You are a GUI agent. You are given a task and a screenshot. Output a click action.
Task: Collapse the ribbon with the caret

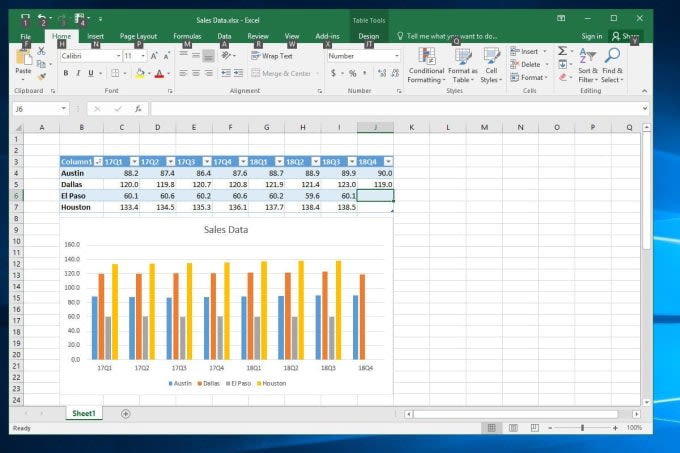[x=644, y=91]
